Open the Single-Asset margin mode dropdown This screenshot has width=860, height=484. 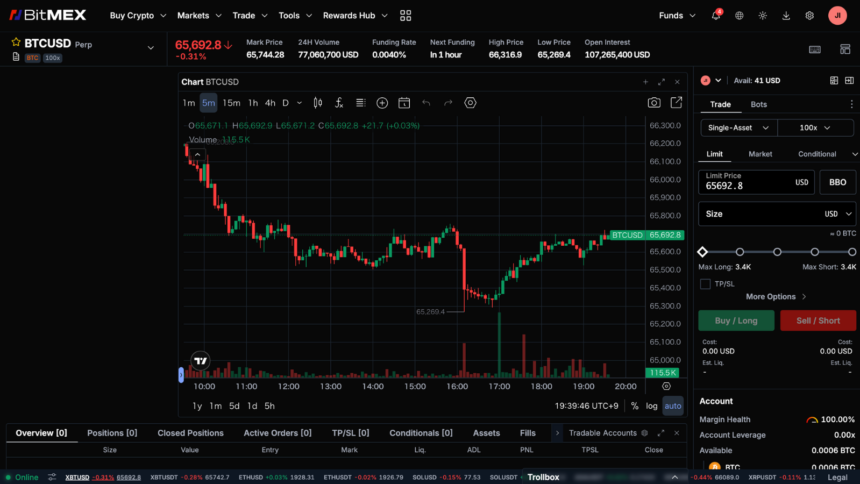[739, 128]
